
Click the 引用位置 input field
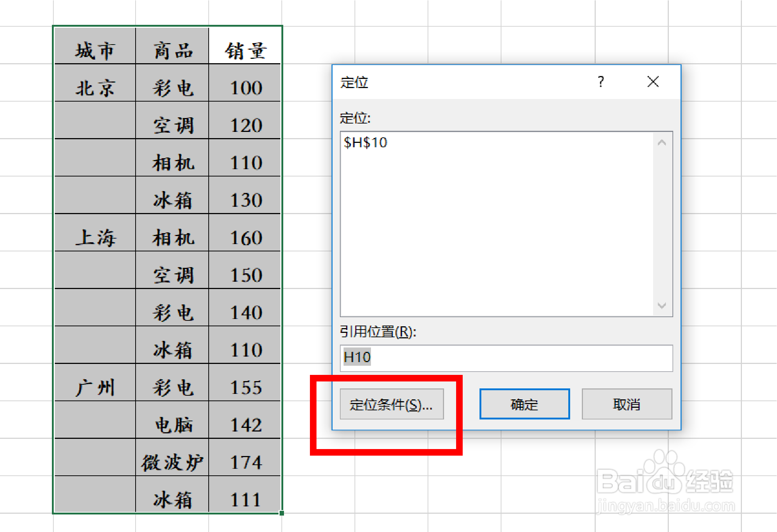(x=506, y=358)
